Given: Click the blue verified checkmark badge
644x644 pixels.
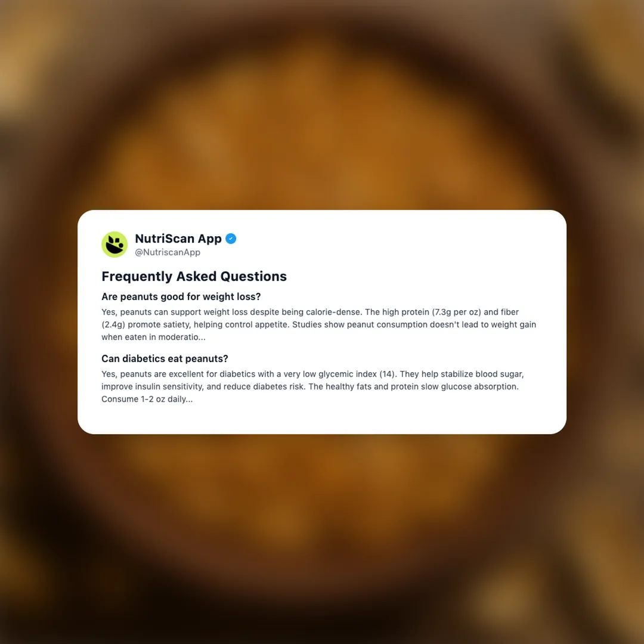Looking at the screenshot, I should (231, 239).
